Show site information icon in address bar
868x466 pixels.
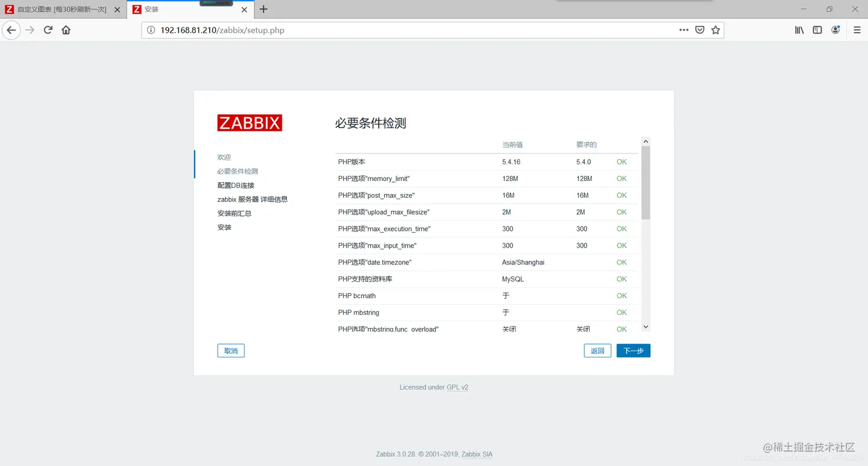point(151,30)
